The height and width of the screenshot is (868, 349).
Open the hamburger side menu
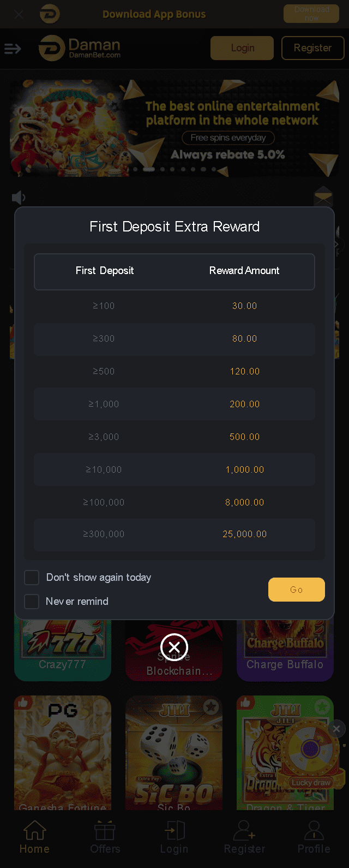13,49
